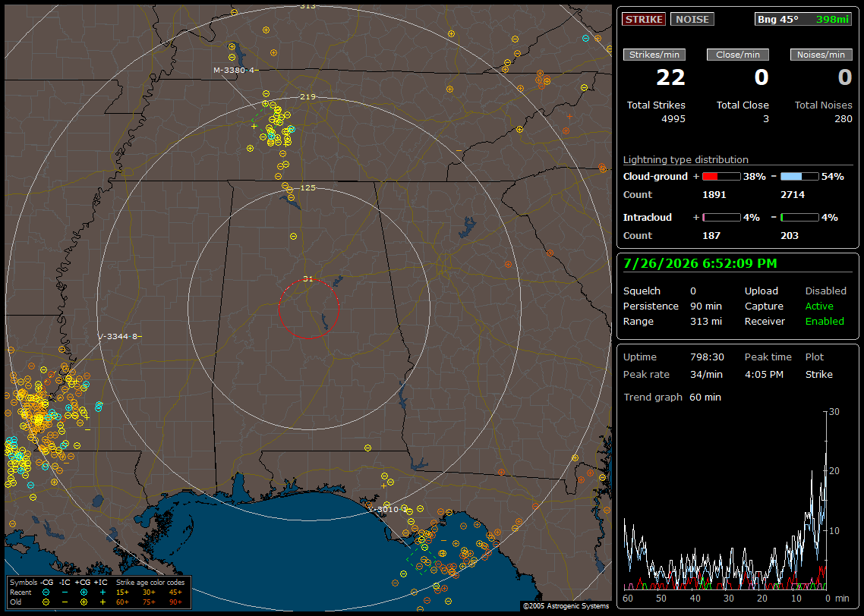
Task: Select storm cell label V-3010 near Florida coast
Action: pyautogui.click(x=389, y=509)
